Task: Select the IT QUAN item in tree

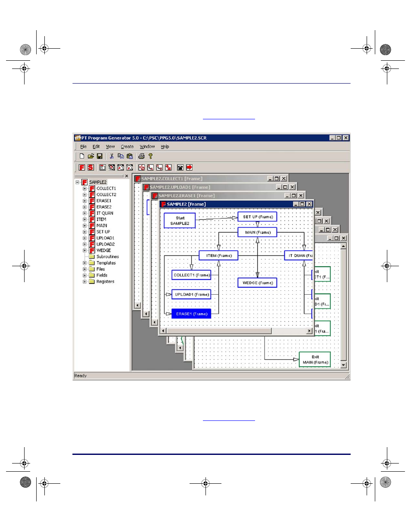Action: (x=105, y=213)
